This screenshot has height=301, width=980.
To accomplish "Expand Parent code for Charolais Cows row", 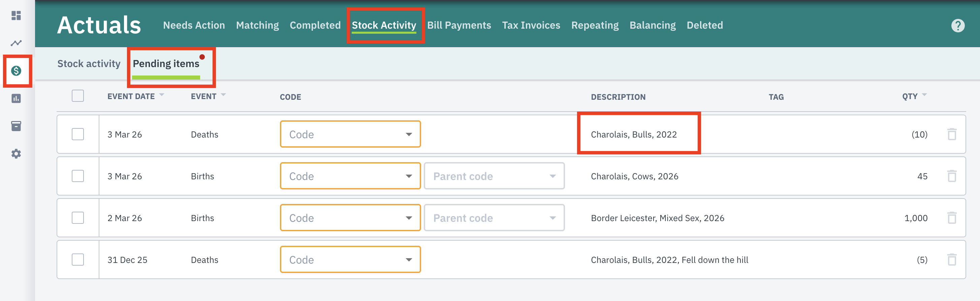I will (494, 176).
